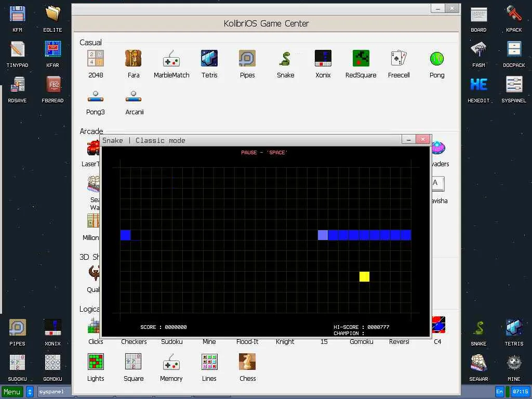Viewport: 532px width, 399px height.
Task: Click the taskbar clock 07:15
Action: pyautogui.click(x=520, y=392)
